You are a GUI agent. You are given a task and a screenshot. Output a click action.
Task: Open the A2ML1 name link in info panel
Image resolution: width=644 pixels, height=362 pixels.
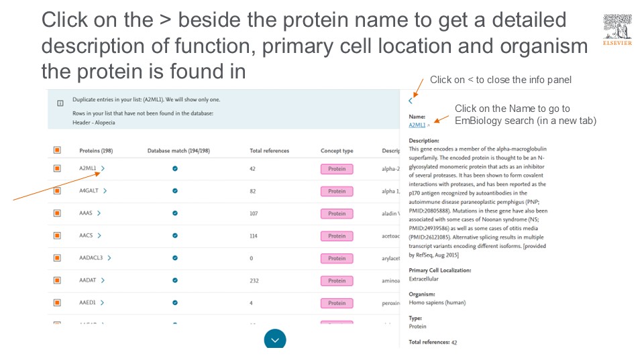417,125
